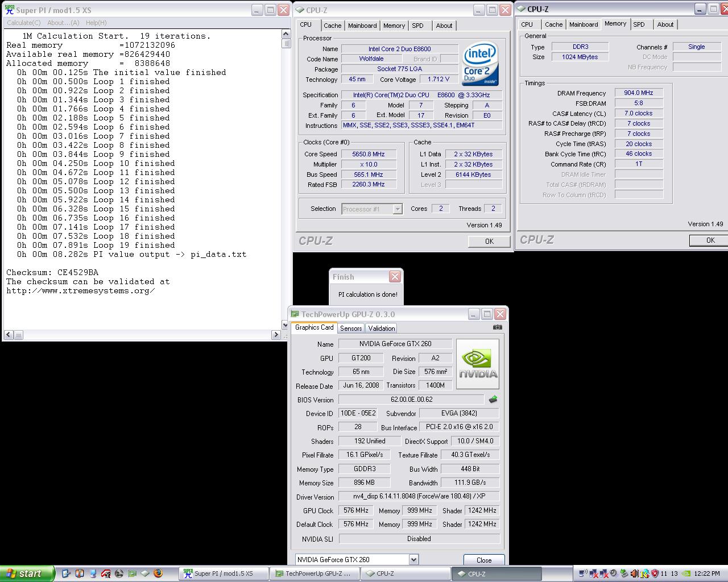The width and height of the screenshot is (728, 582).
Task: Switch to SPD tab in left CPU-Z window
Action: (x=417, y=26)
